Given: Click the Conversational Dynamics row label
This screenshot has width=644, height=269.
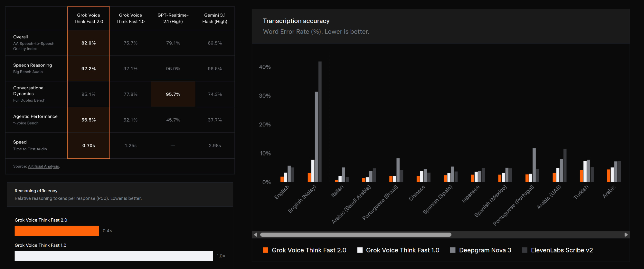Looking at the screenshot, I should coord(29,91).
